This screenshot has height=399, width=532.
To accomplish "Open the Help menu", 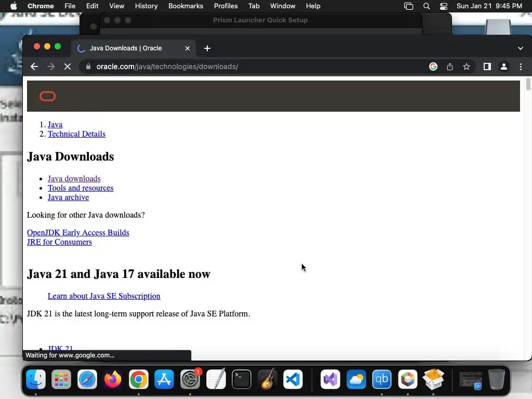I will pos(313,6).
